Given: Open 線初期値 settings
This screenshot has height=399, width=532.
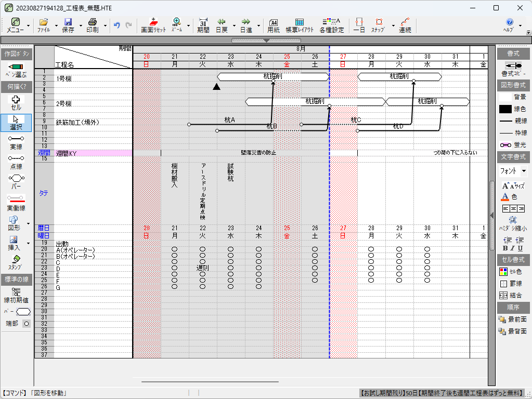Looking at the screenshot, I should click(x=16, y=296).
